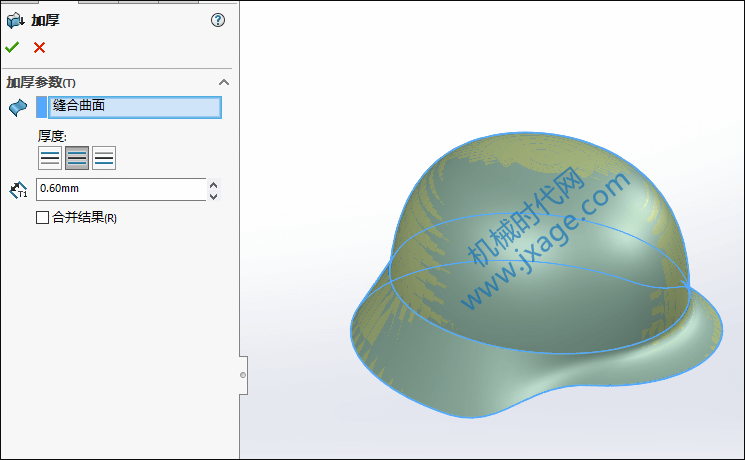Decrease thickness with the down arrow
The width and height of the screenshot is (745, 460).
(x=214, y=196)
